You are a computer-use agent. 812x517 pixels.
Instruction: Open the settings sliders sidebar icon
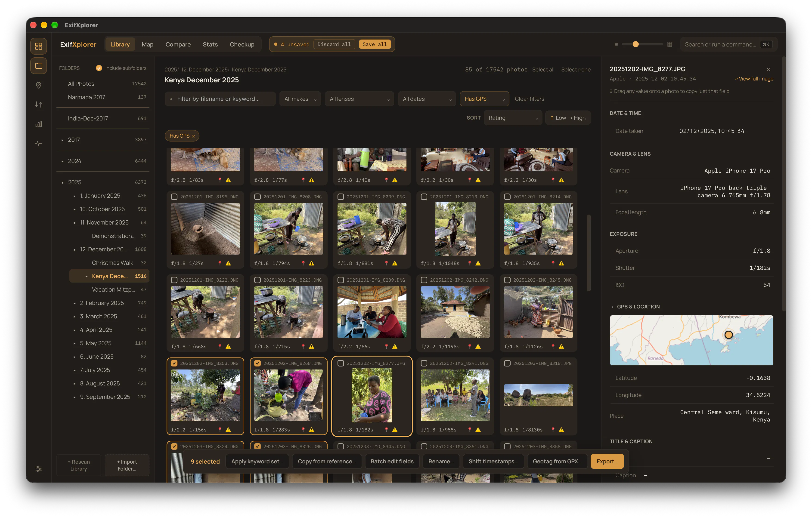(38, 469)
